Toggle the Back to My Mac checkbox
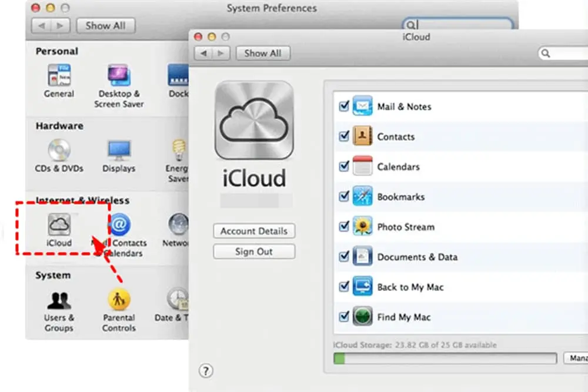Image resolution: width=588 pixels, height=392 pixels. pos(345,287)
